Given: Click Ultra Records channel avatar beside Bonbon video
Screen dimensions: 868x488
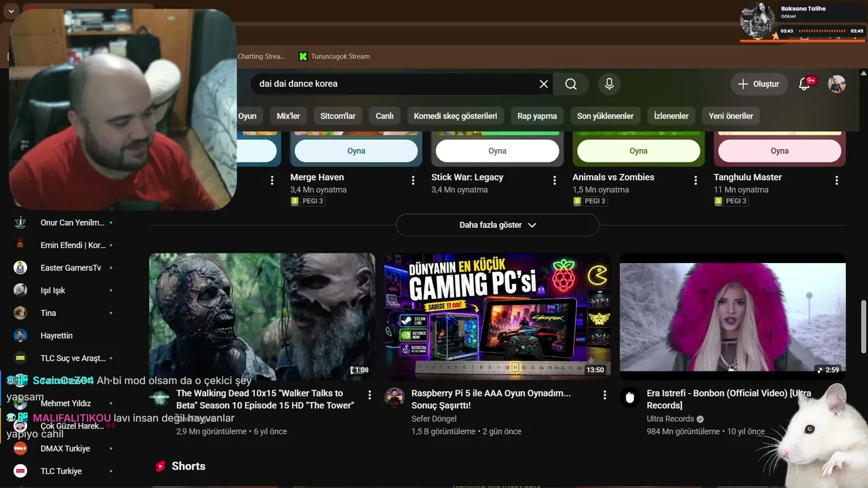Looking at the screenshot, I should click(630, 397).
